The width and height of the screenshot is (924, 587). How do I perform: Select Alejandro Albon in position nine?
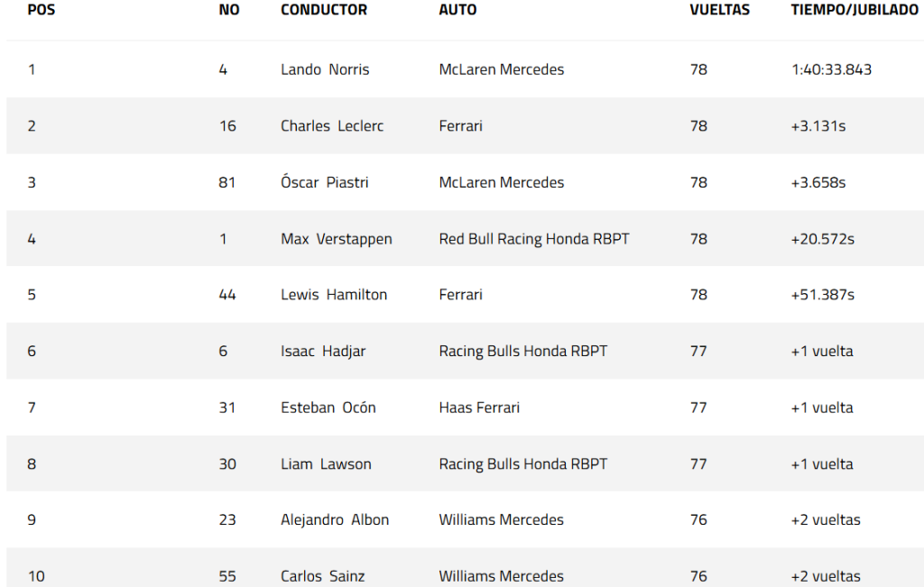[x=335, y=520]
